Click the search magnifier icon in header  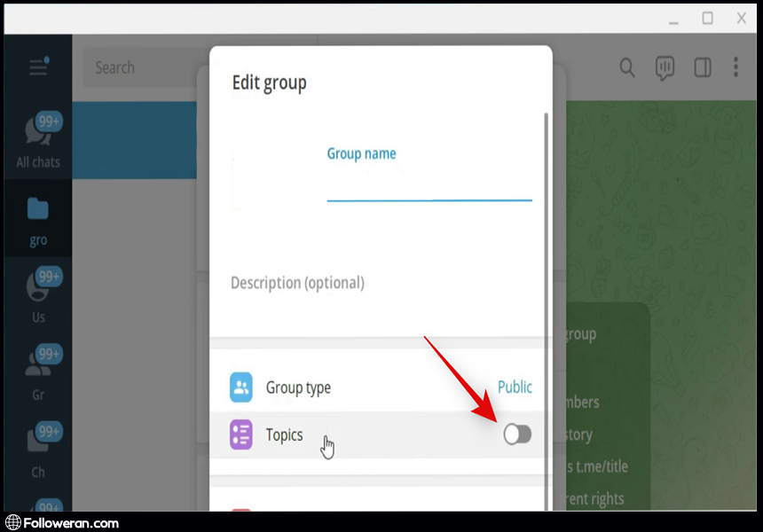(627, 68)
